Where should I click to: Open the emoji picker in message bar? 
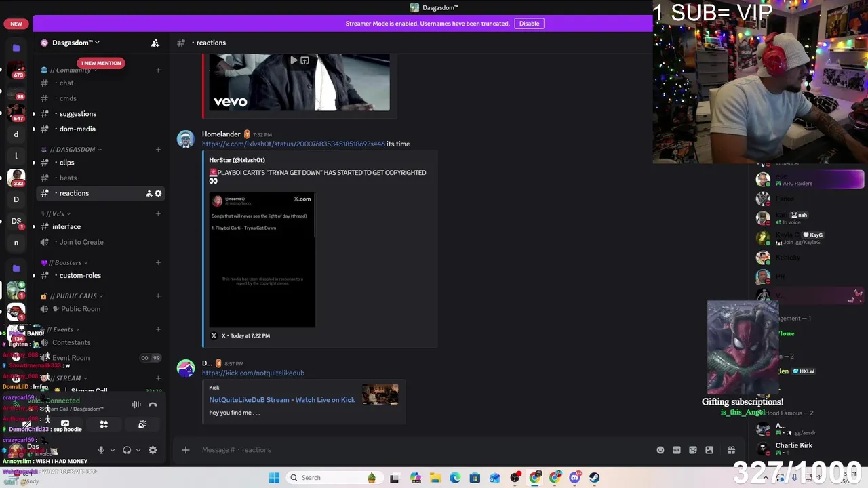(x=660, y=450)
